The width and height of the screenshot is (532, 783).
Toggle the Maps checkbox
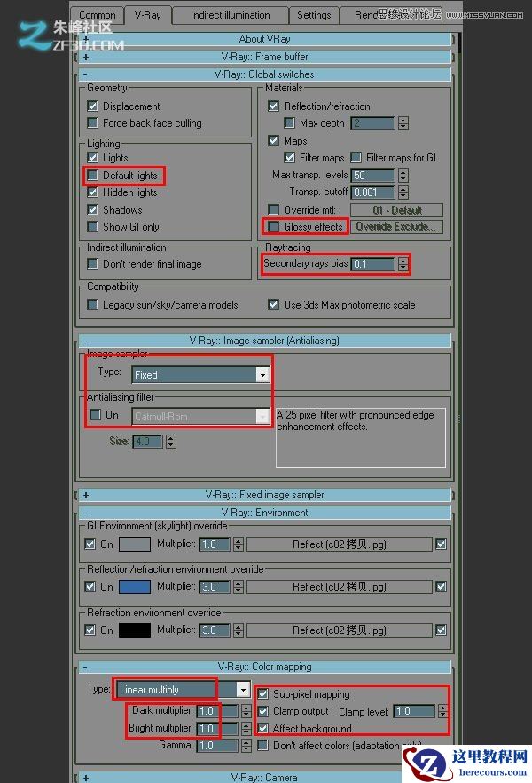(x=273, y=141)
